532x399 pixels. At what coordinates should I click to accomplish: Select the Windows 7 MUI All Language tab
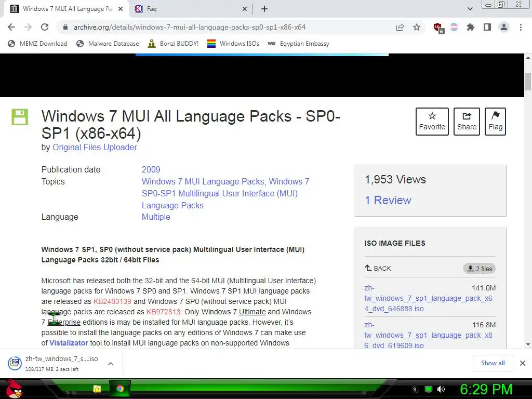[x=66, y=9]
